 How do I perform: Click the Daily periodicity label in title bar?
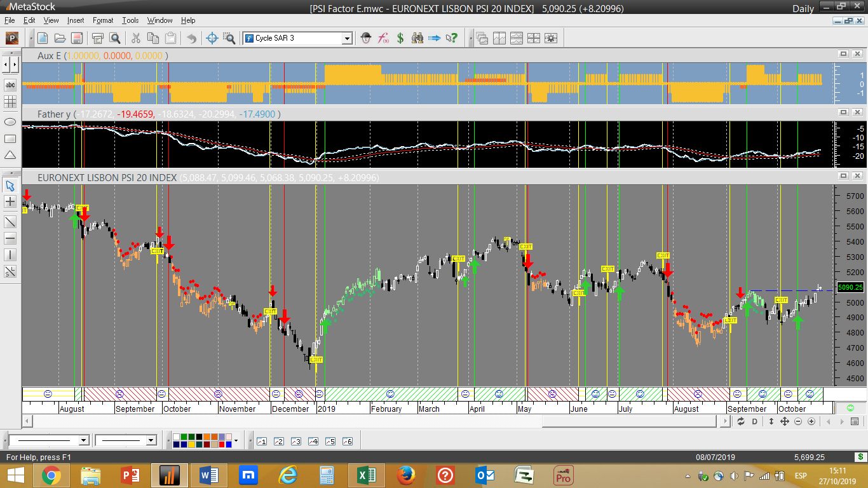coord(803,8)
